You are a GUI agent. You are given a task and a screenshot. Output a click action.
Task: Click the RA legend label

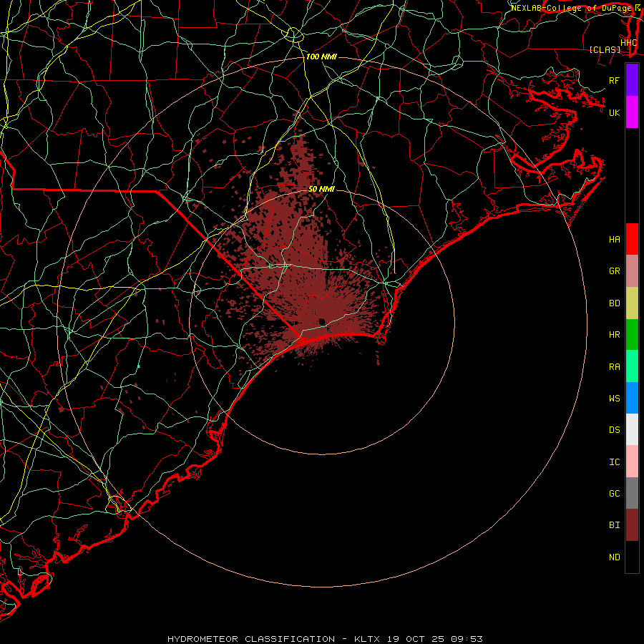pos(615,367)
